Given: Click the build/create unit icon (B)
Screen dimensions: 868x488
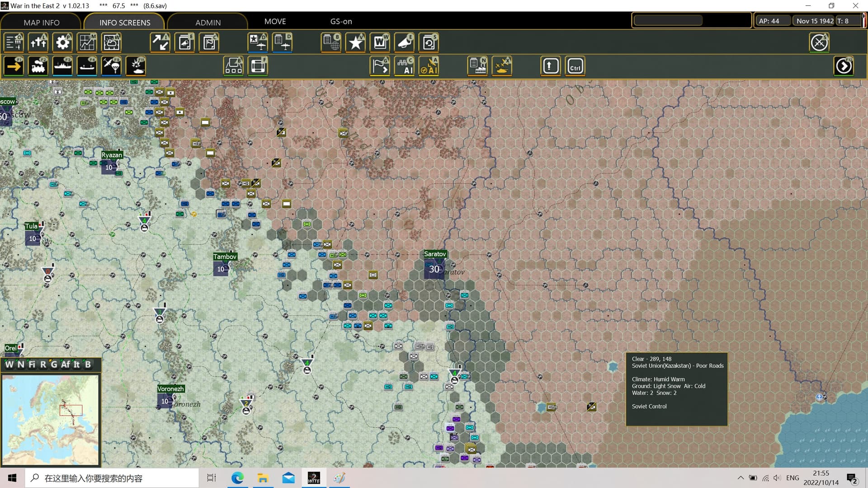Looking at the screenshot, I should click(x=234, y=66).
